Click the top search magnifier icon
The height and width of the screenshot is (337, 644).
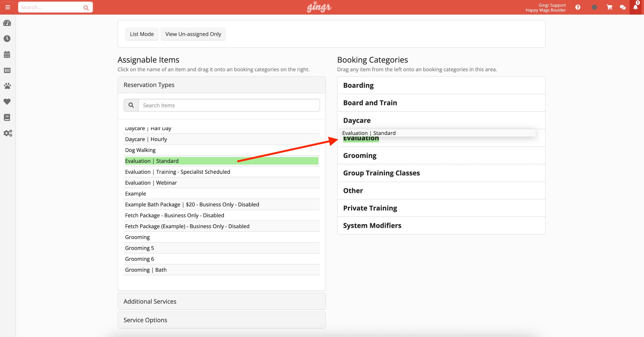86,8
